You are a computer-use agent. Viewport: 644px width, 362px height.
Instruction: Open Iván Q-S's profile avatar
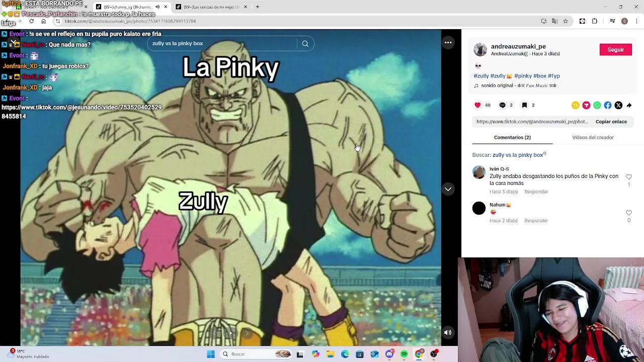pyautogui.click(x=479, y=172)
